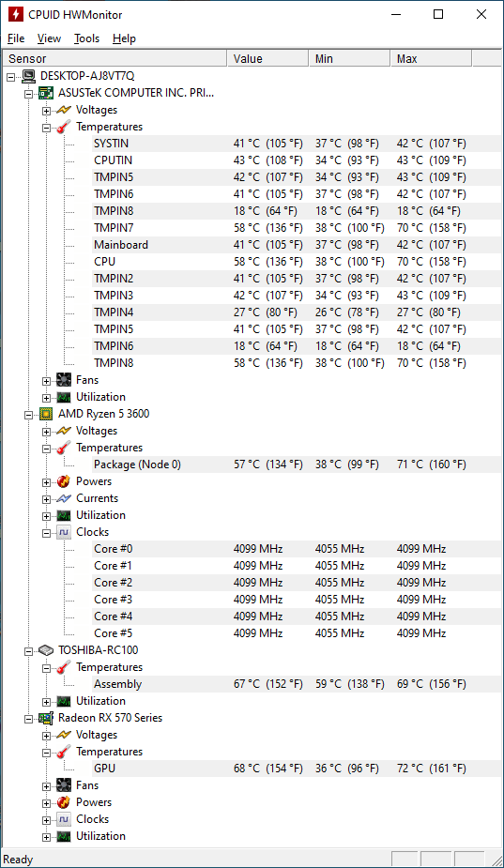Minimize the HWMonitor window
This screenshot has height=868, width=504.
pos(396,14)
